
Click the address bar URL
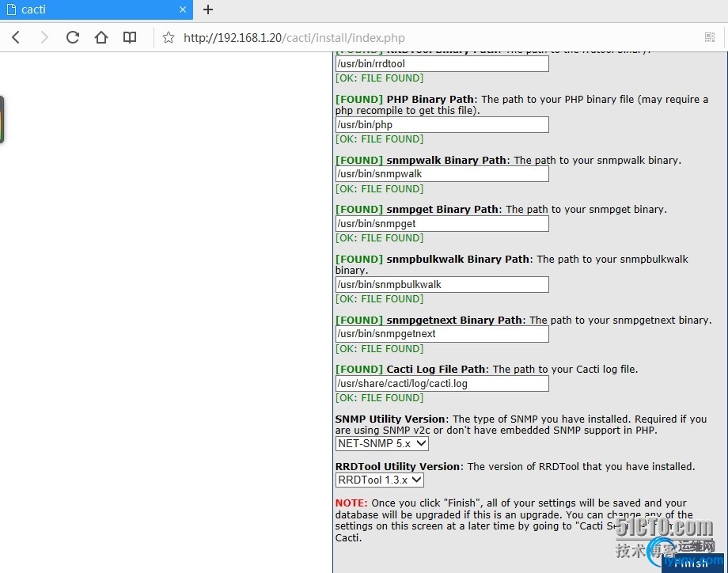(294, 38)
